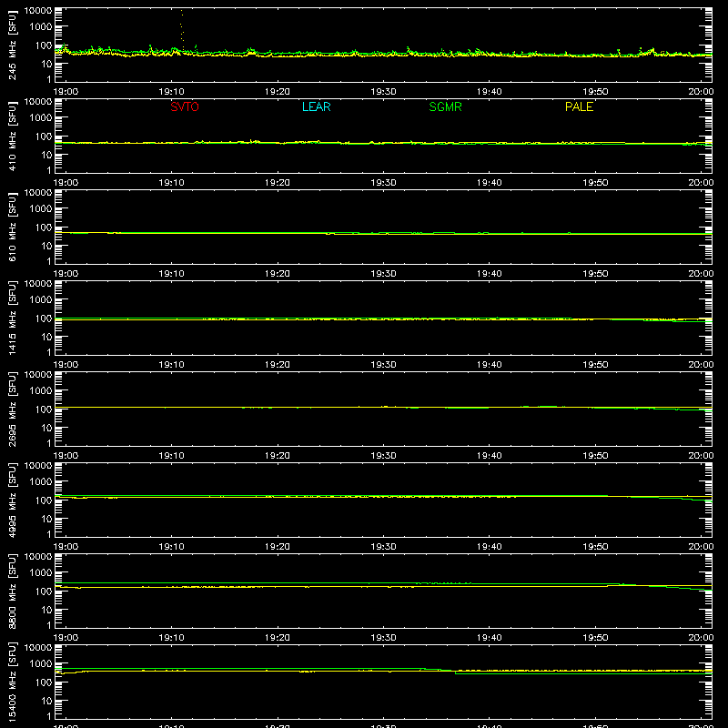Click the cyan LEAR station legend label
The width and height of the screenshot is (728, 728).
coord(316,106)
